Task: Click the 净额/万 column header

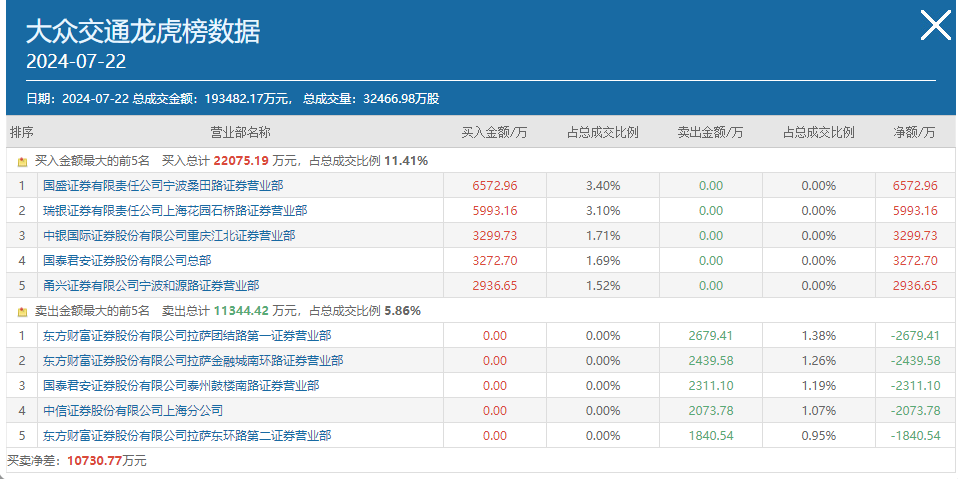Action: (x=915, y=132)
